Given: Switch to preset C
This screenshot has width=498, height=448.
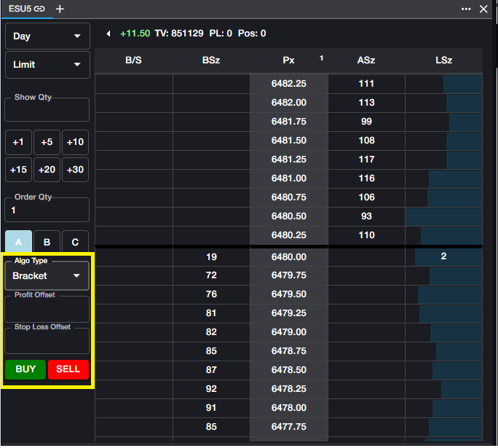Looking at the screenshot, I should 75,243.
